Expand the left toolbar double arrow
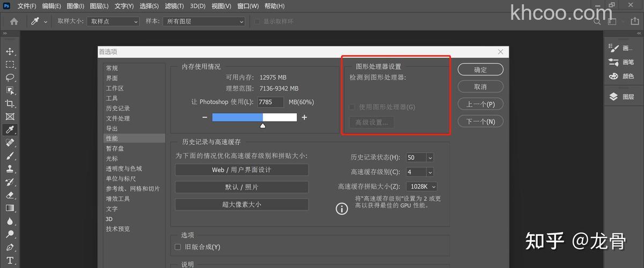 [5, 34]
